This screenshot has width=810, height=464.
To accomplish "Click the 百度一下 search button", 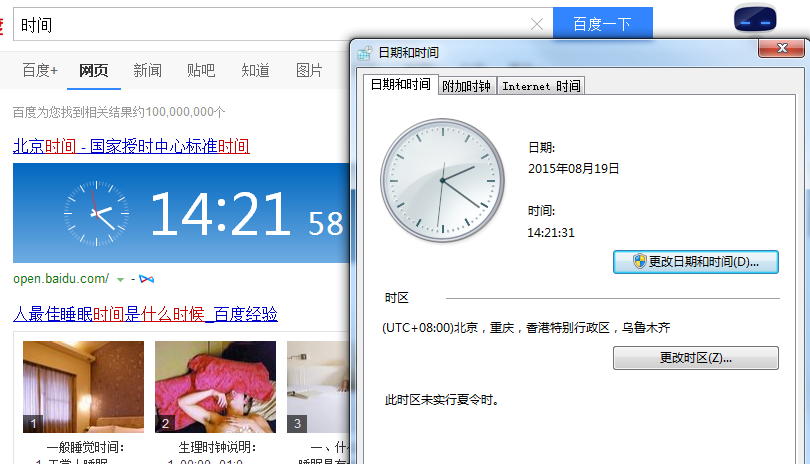I will [x=603, y=24].
